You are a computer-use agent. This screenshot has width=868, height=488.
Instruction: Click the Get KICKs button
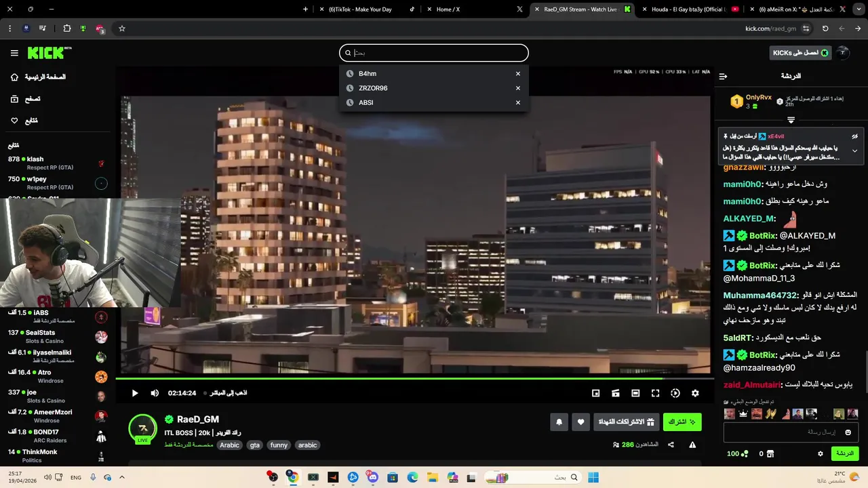coord(801,53)
